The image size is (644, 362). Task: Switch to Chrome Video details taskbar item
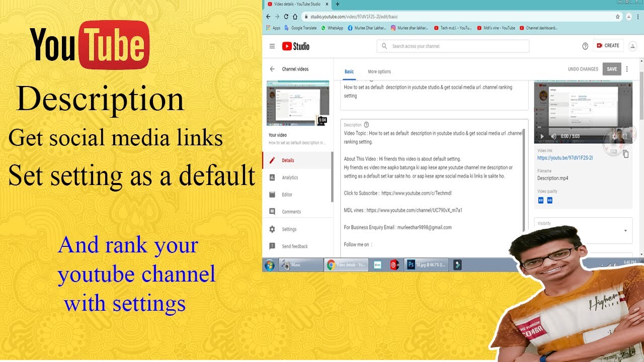pos(347,265)
